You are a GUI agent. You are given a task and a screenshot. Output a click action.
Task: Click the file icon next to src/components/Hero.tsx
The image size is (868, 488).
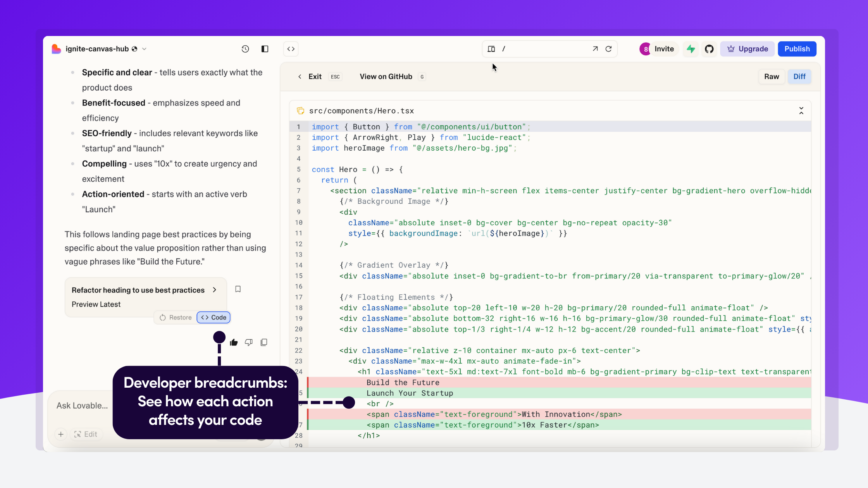[300, 111]
